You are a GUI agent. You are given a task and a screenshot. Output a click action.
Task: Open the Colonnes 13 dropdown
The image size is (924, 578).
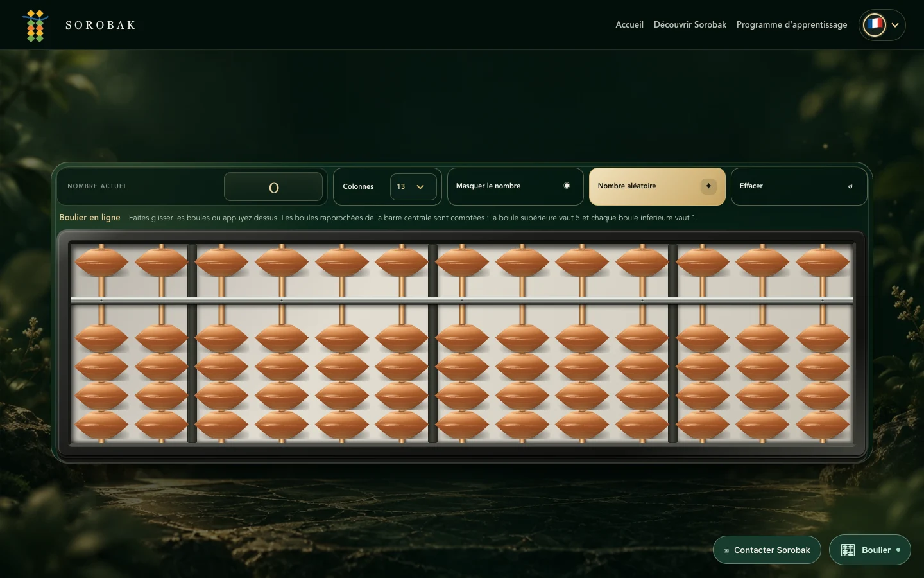[x=413, y=187]
